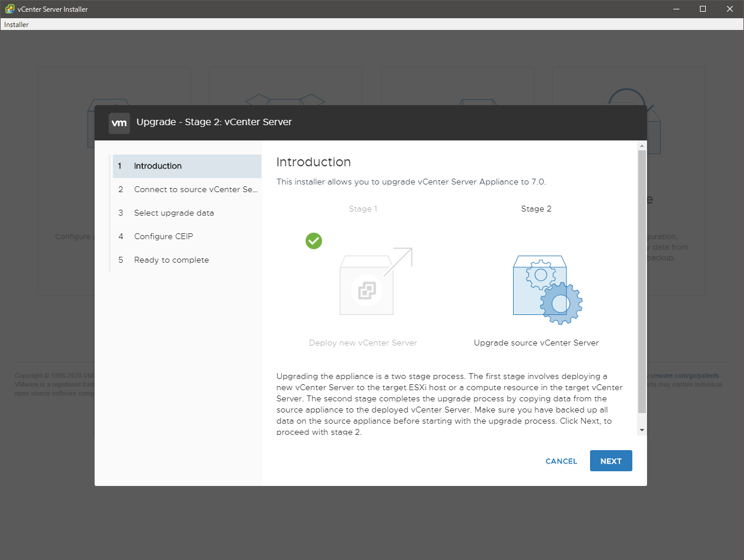This screenshot has width=744, height=560.
Task: Cancel the upgrade wizard
Action: [561, 461]
